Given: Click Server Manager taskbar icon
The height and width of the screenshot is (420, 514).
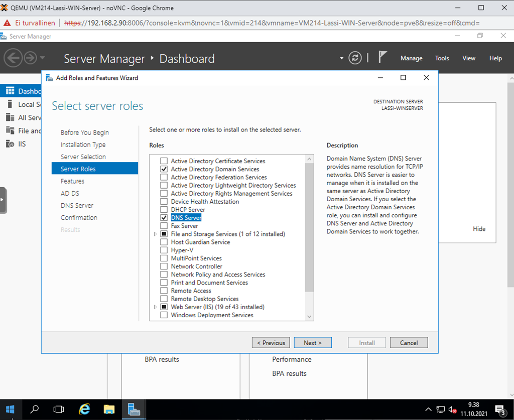Looking at the screenshot, I should tap(134, 409).
